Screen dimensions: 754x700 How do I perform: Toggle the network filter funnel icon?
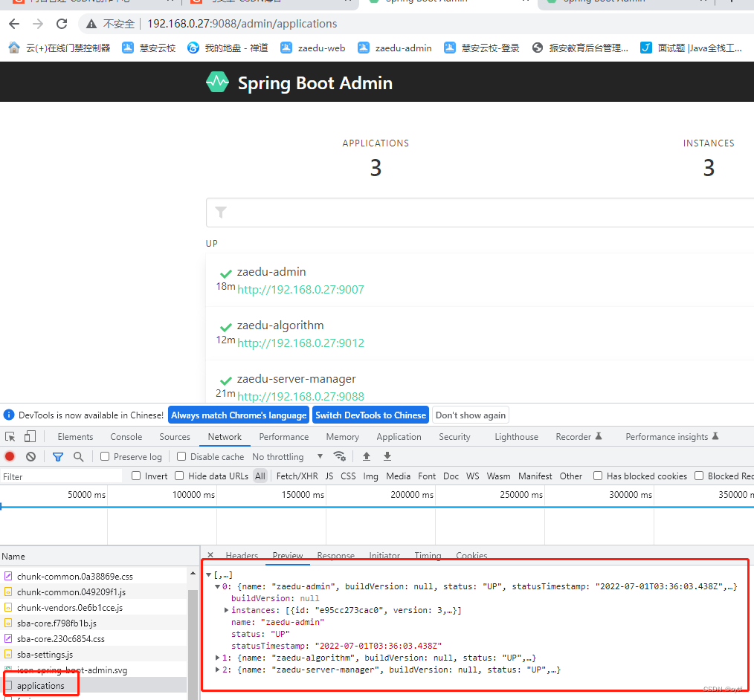pyautogui.click(x=58, y=456)
